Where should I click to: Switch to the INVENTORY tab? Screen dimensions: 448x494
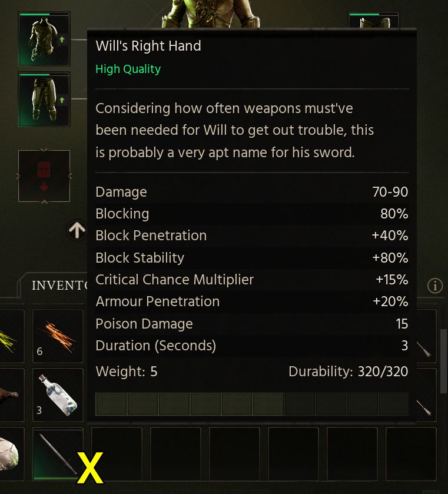(60, 286)
